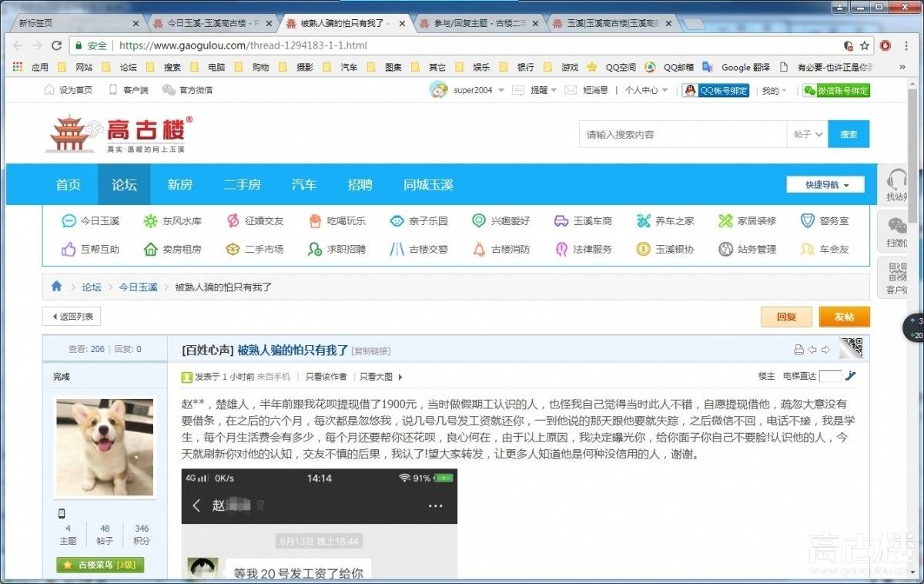Screen dimensions: 924x584
Task: Expand the super2004 user menu
Action: coord(501,90)
